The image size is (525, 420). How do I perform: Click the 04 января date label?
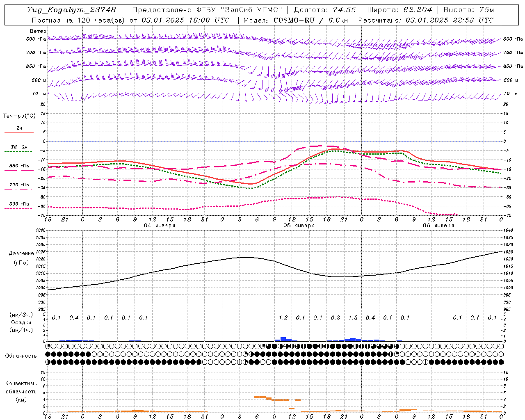coord(160,226)
